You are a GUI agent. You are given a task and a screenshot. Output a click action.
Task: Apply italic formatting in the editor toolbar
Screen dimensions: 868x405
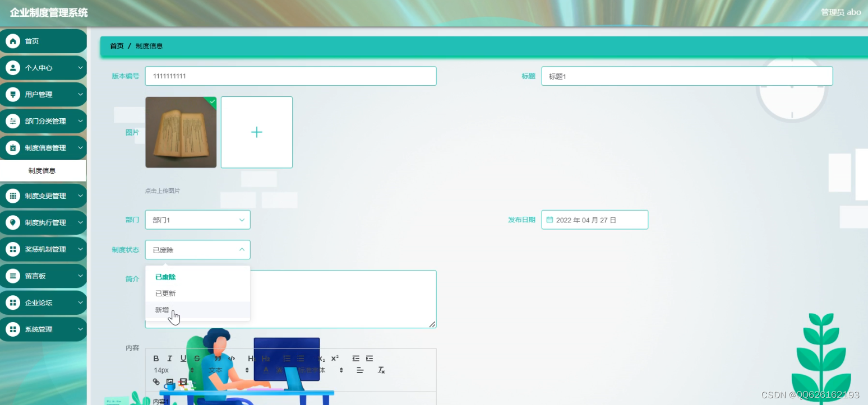pyautogui.click(x=169, y=359)
